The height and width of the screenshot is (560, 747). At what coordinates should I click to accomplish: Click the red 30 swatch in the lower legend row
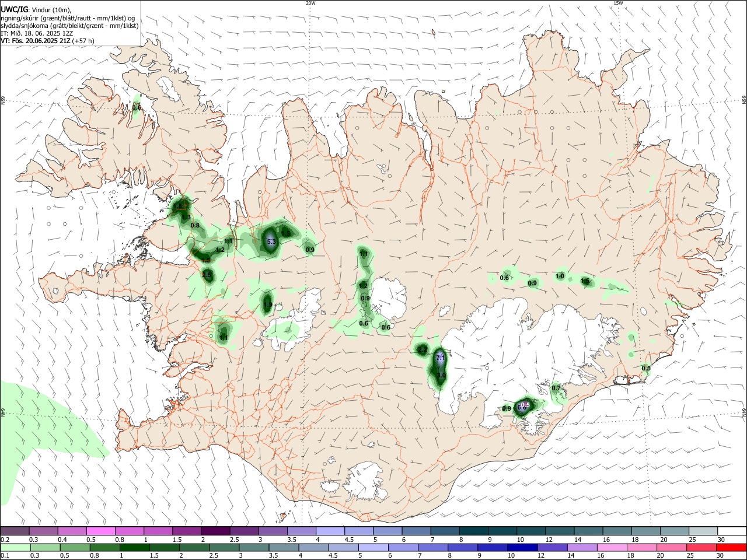click(x=732, y=548)
